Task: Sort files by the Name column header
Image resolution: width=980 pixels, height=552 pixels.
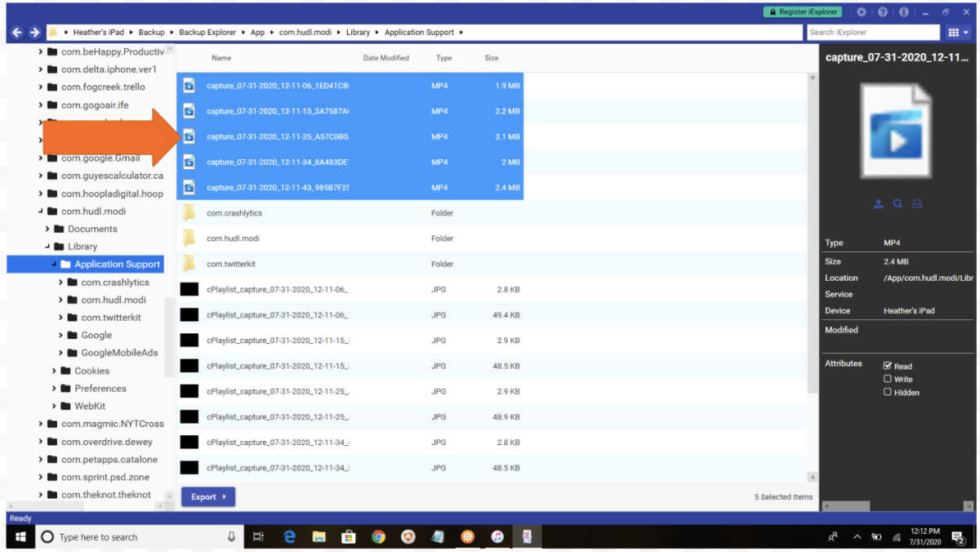Action: [x=221, y=58]
